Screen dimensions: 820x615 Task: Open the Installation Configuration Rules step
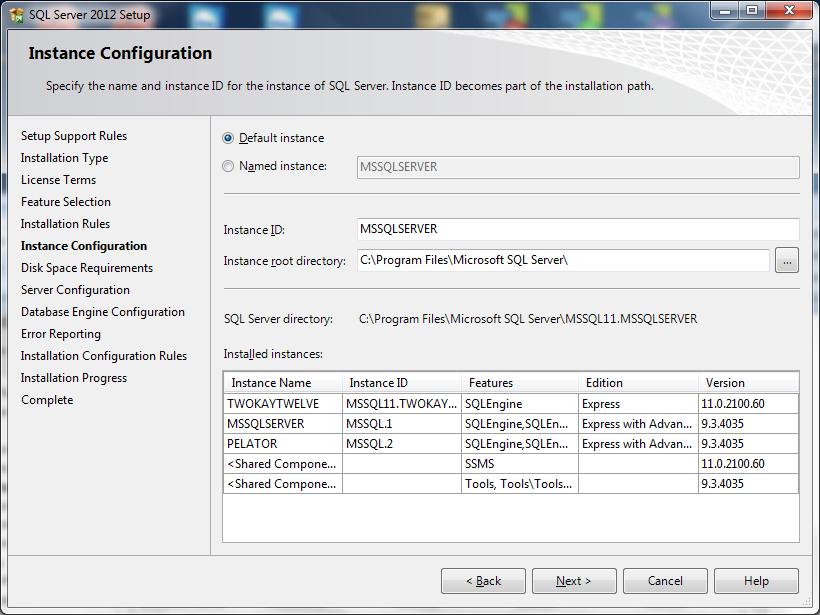(x=104, y=356)
